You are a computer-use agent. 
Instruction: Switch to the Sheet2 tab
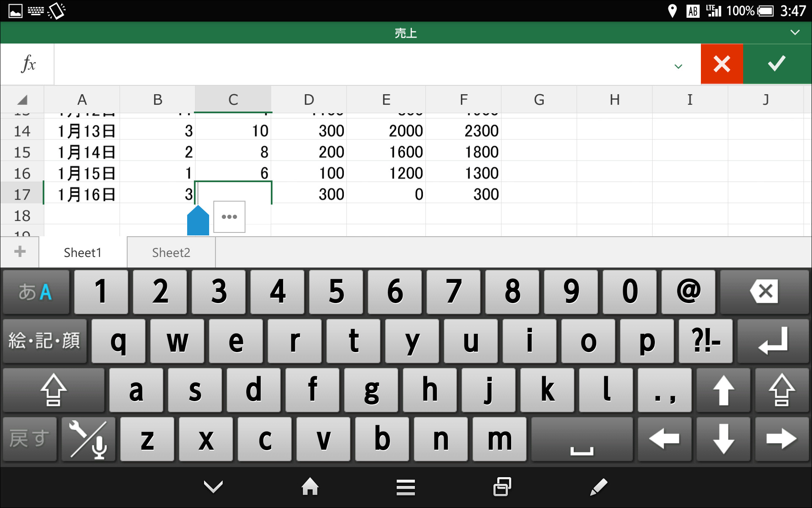[171, 252]
